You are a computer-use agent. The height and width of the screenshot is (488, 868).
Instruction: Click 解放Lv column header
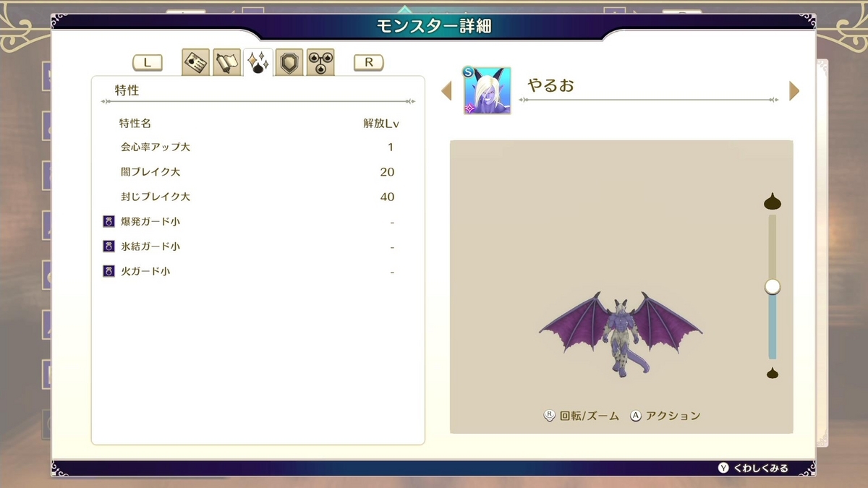(381, 124)
